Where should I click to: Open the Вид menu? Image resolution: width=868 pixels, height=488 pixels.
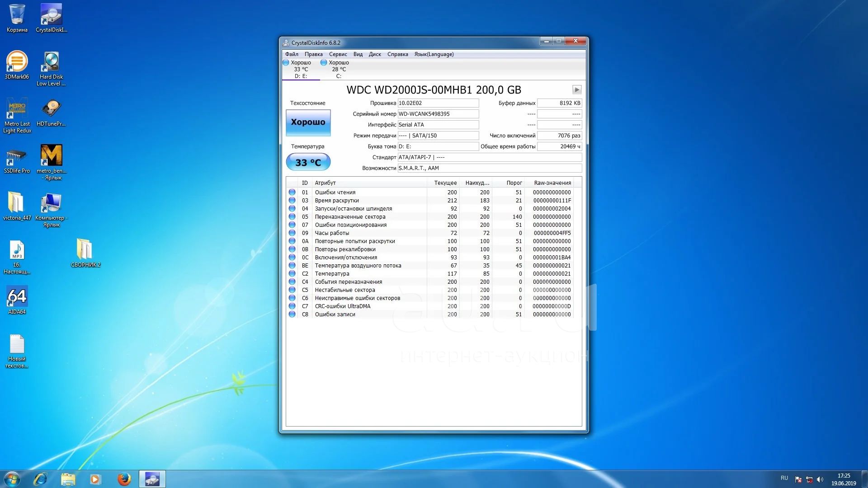pos(358,54)
